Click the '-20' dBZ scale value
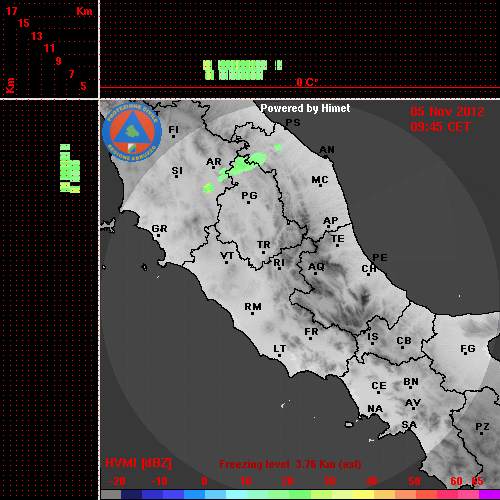500x500 pixels. coord(117,481)
